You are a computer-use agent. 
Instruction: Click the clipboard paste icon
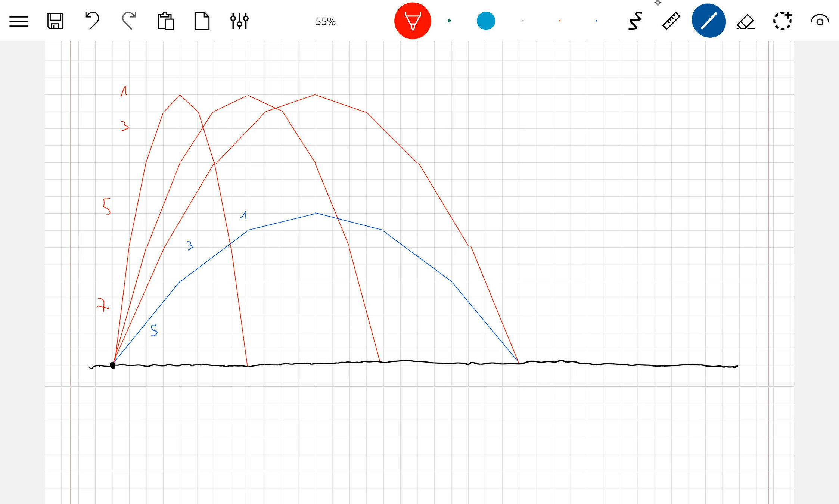coord(165,21)
